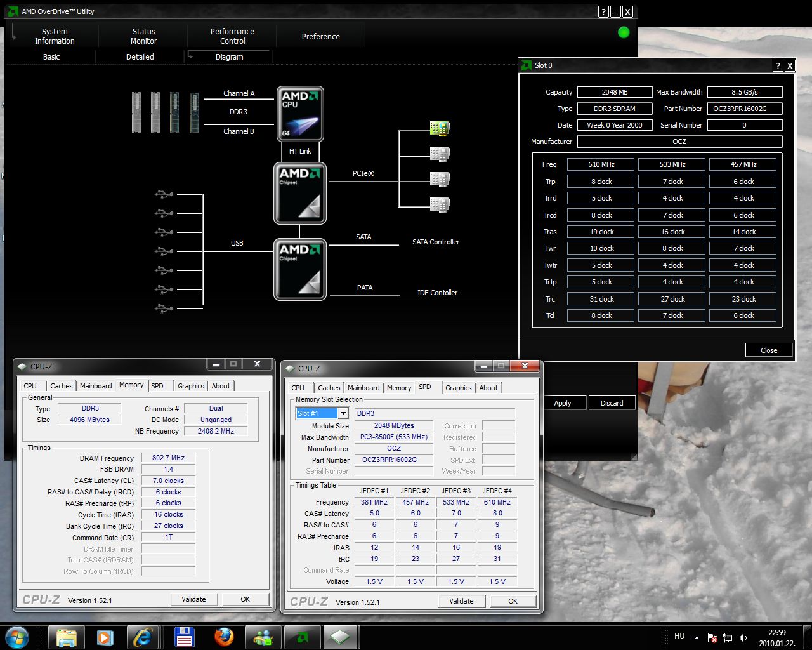
Task: Click Validate in left CPU-Z window
Action: click(193, 599)
